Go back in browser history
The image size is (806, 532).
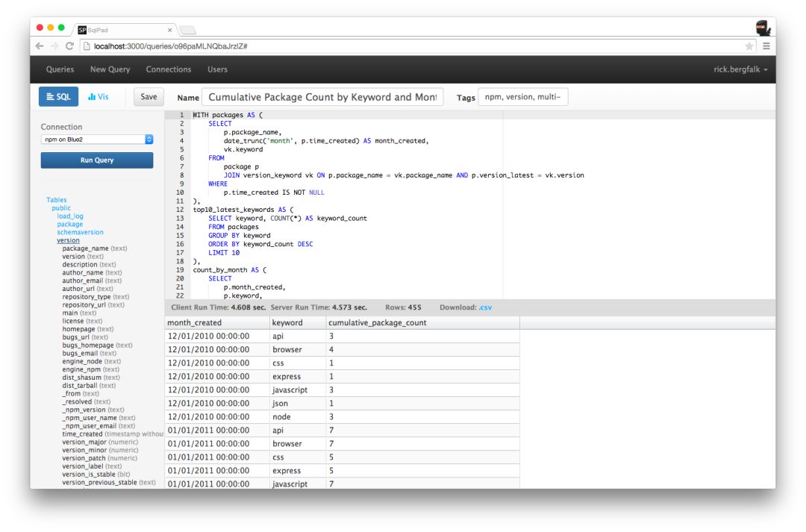(x=40, y=46)
